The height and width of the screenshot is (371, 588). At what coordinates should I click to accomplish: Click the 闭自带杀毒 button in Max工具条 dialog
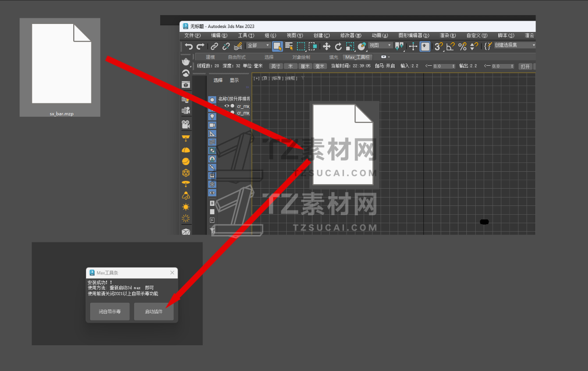[110, 312]
